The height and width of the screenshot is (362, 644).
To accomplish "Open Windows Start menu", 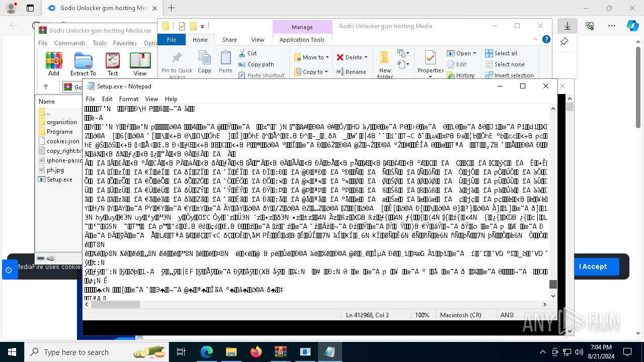I will tap(12, 352).
